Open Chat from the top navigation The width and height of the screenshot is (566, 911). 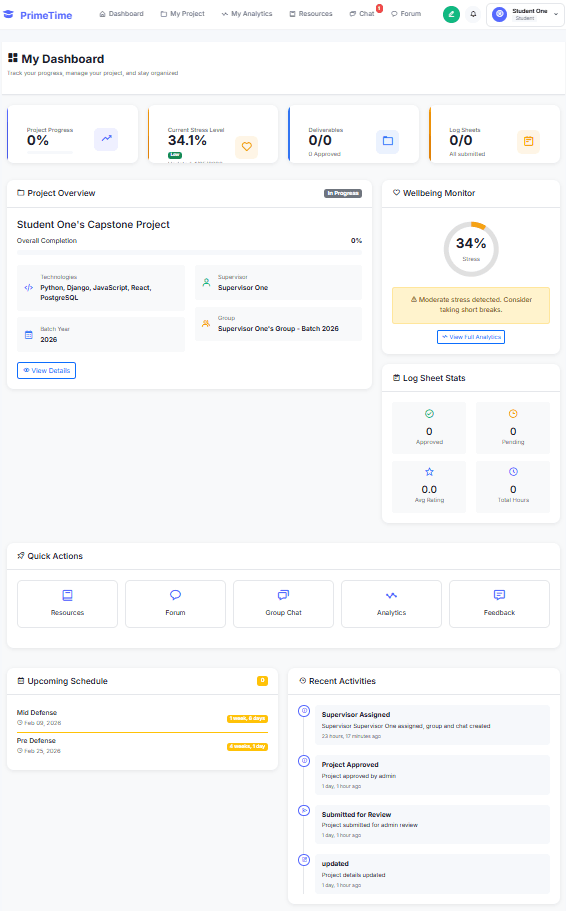coord(362,13)
